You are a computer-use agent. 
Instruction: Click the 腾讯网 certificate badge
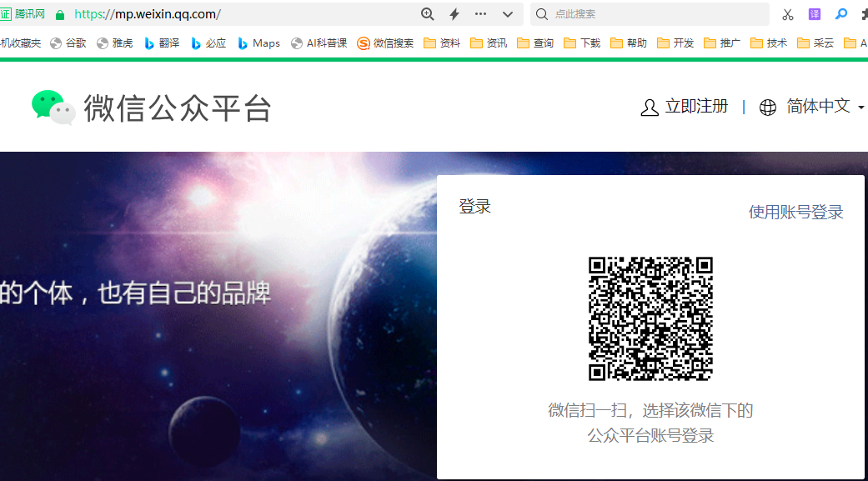click(x=23, y=14)
